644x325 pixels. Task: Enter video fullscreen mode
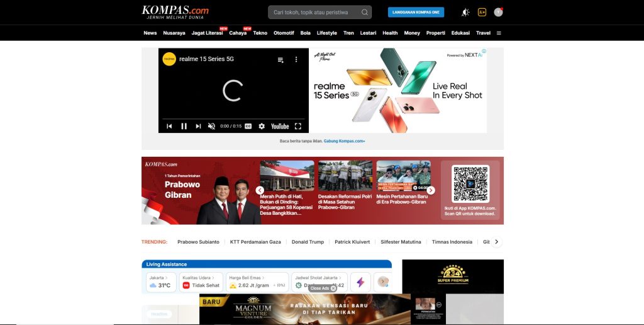[x=297, y=127]
